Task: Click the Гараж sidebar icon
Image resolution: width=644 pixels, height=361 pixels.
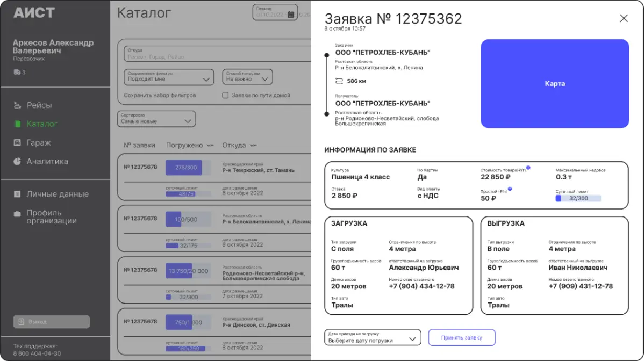Action: pos(17,143)
